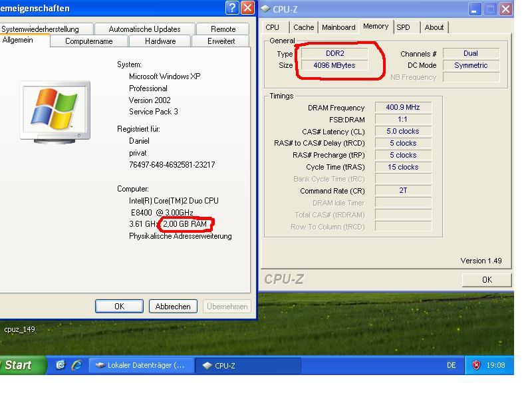Click the 19:08 system clock
532x399 pixels.
[495, 365]
